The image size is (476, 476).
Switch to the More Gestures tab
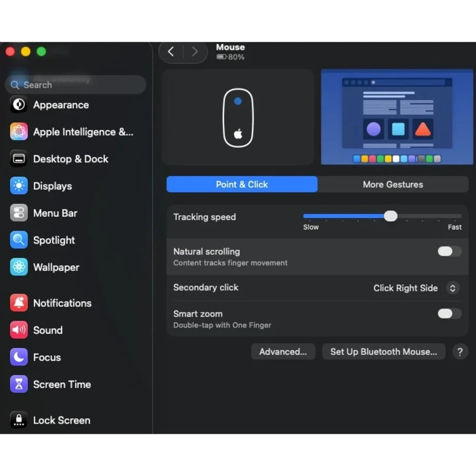393,184
